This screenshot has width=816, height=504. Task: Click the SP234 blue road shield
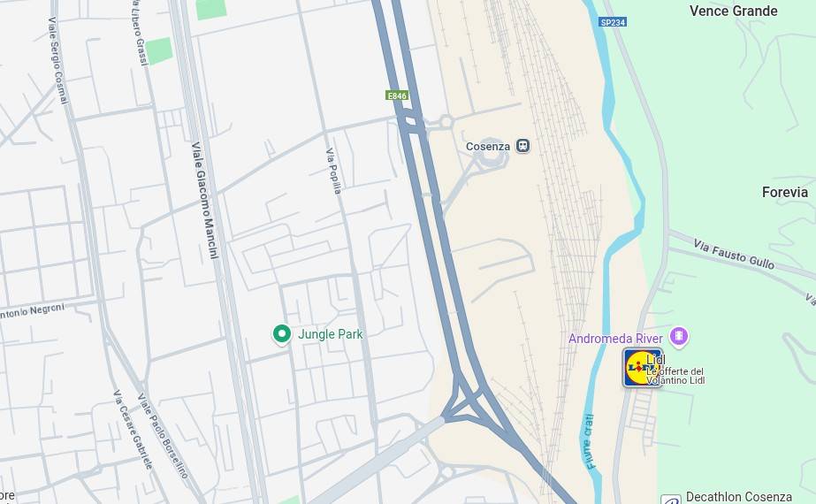tap(613, 22)
